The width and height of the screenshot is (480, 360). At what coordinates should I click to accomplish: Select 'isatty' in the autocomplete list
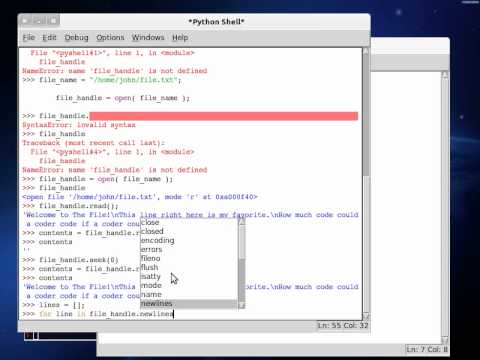[189, 276]
